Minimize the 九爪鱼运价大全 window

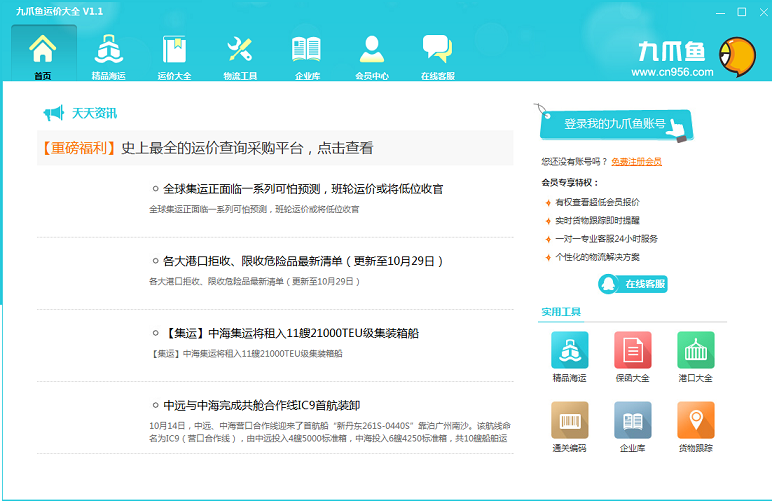coord(720,12)
